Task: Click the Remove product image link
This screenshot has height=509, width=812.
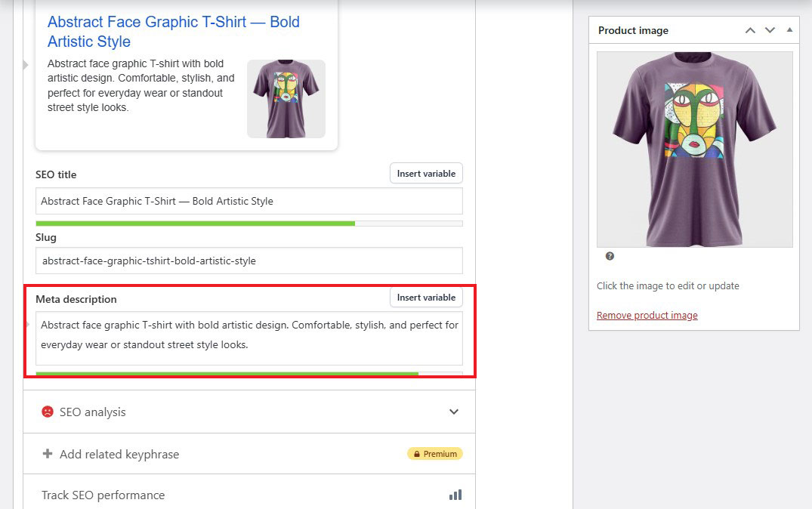Action: click(647, 315)
